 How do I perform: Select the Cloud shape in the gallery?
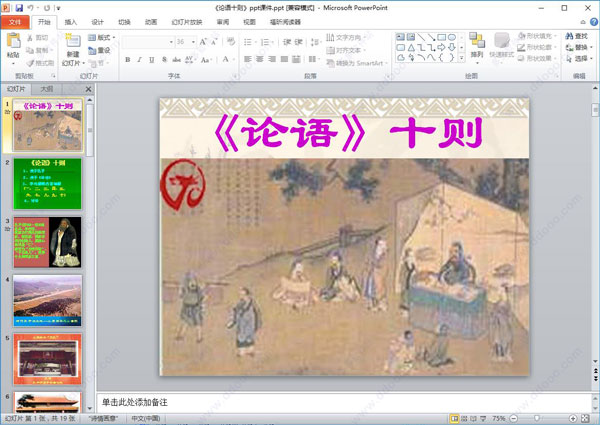[400, 58]
